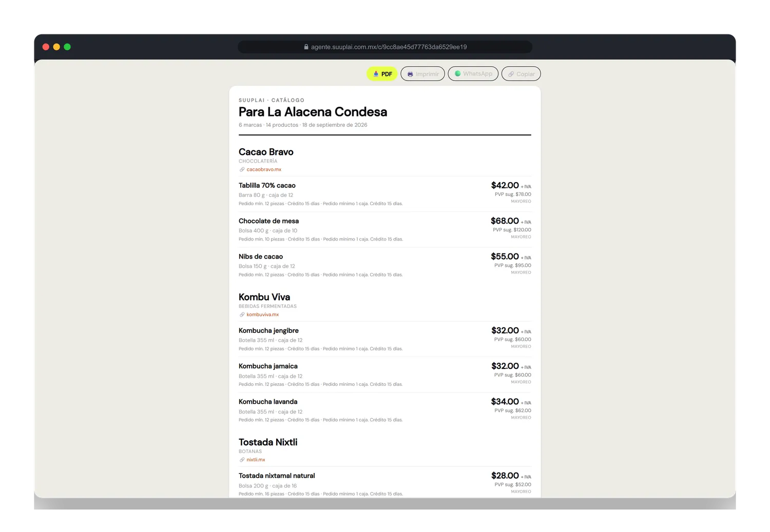Click the product name Kombucha jamaica
This screenshot has height=532, width=770.
click(x=268, y=366)
